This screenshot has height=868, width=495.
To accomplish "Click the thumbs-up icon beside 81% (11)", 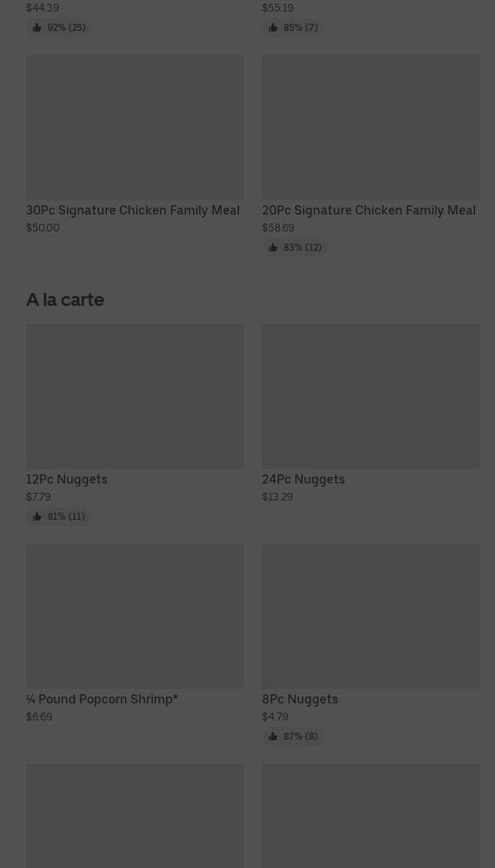I will click(x=37, y=517).
